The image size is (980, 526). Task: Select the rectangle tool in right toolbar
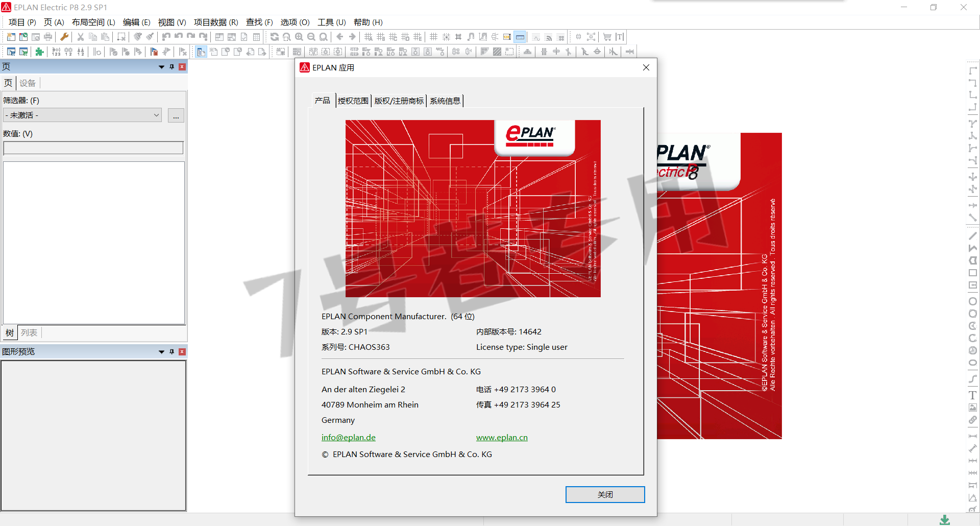[x=973, y=273]
